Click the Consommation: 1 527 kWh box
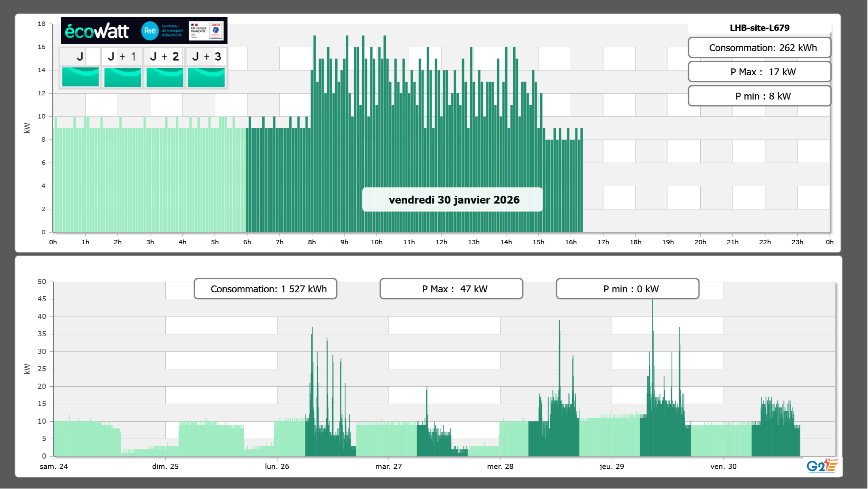 [x=265, y=289]
